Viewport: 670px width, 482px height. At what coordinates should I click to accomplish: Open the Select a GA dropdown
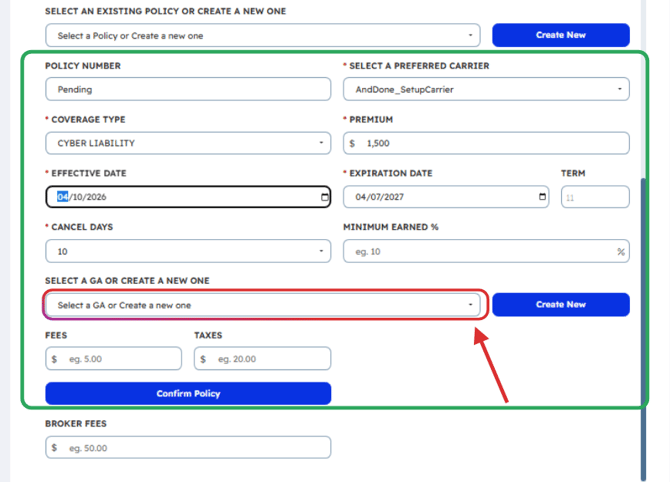(263, 305)
